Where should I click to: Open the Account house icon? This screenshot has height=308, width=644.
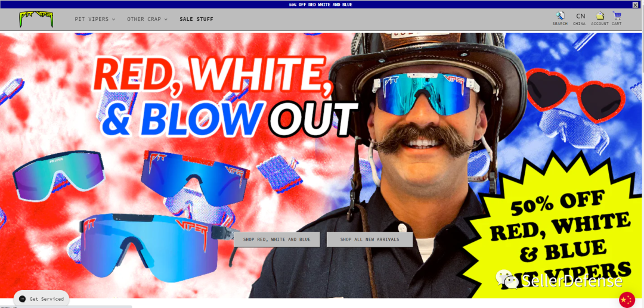tap(600, 18)
